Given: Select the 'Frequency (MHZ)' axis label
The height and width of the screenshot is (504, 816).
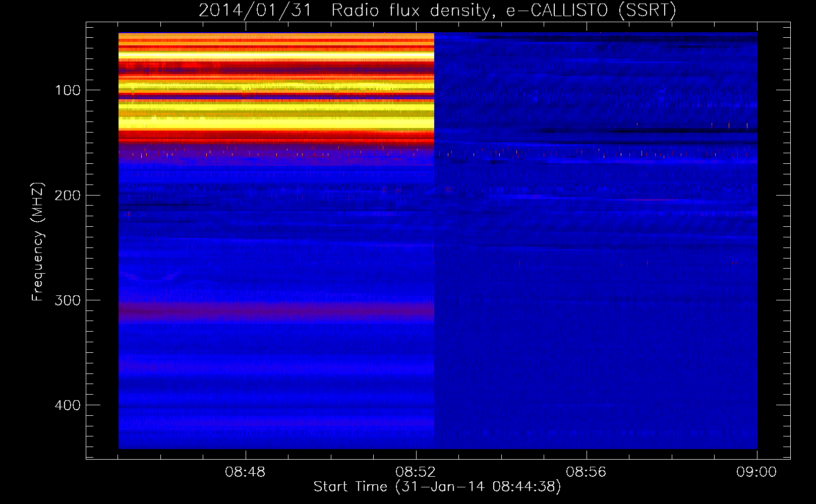Looking at the screenshot, I should [38, 242].
